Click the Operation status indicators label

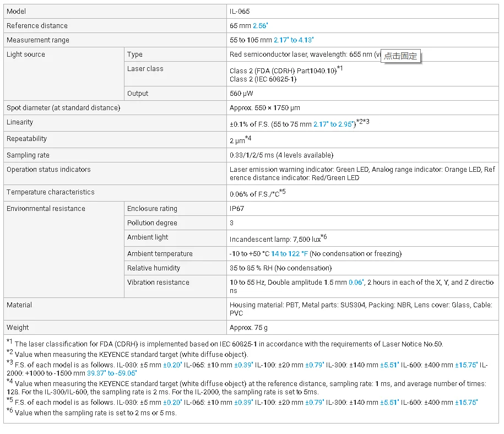click(48, 170)
